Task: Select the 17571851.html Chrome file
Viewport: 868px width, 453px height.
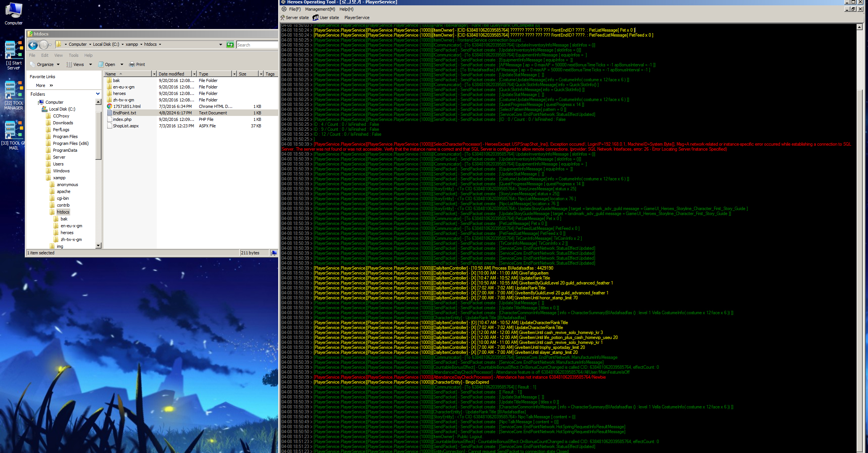Action: point(124,106)
